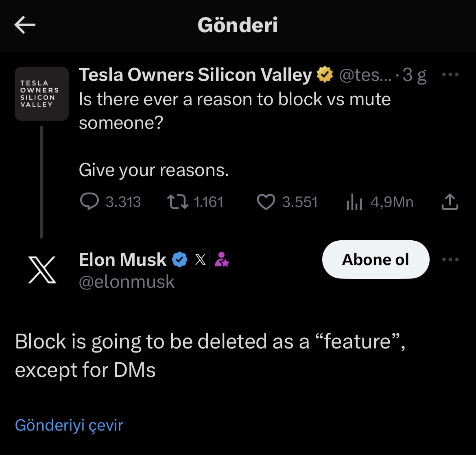The image size is (476, 455).
Task: Tap the X affiliation badge beside Elon Musk
Action: click(201, 260)
